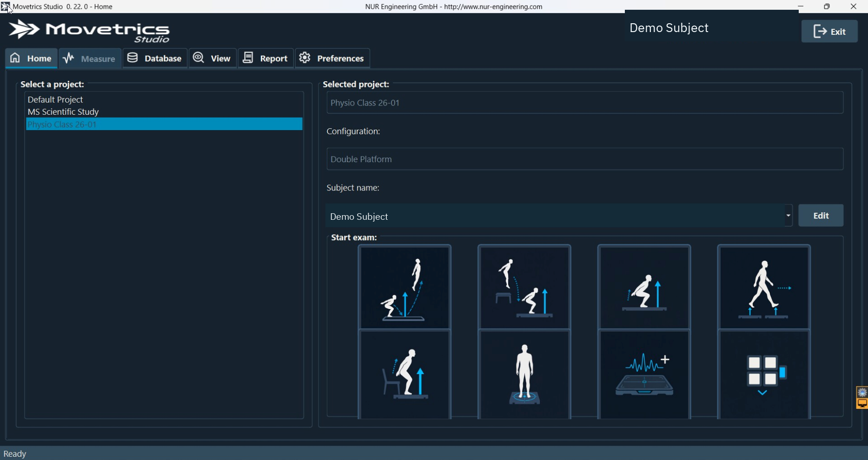Open the Preferences tab
The width and height of the screenshot is (868, 460).
coord(332,59)
